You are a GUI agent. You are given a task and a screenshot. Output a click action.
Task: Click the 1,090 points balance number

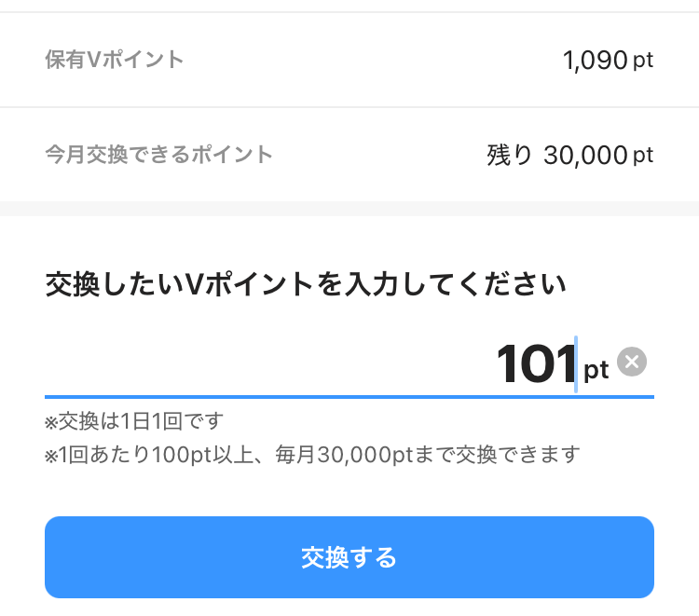pos(595,62)
